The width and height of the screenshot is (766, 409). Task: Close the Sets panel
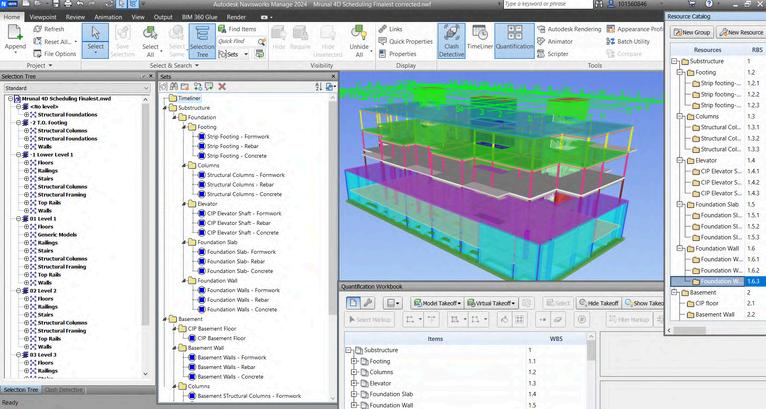click(334, 77)
